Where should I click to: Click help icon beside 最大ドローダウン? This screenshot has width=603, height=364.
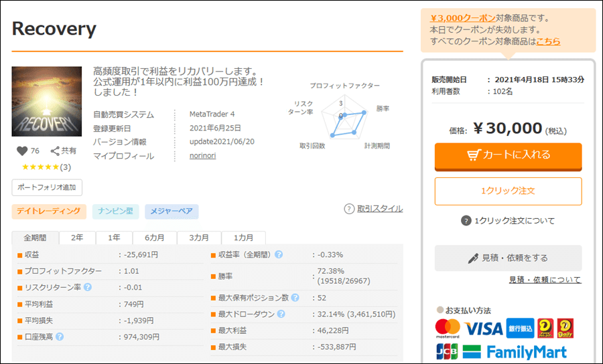coord(281,314)
